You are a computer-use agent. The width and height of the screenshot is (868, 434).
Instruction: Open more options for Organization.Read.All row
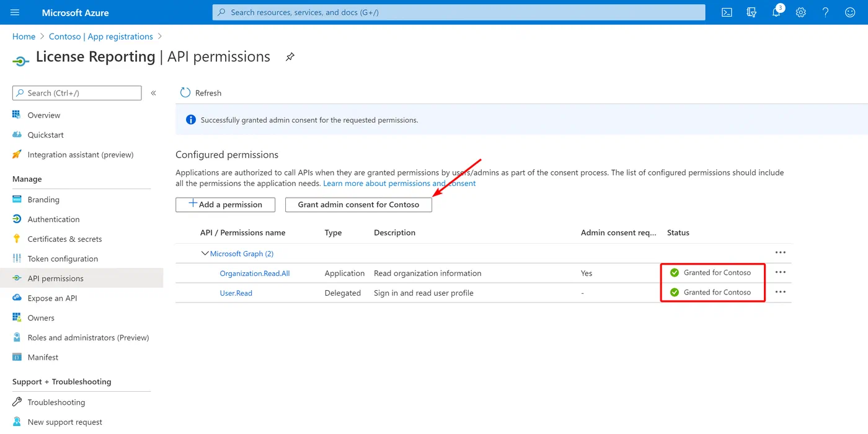pyautogui.click(x=781, y=272)
